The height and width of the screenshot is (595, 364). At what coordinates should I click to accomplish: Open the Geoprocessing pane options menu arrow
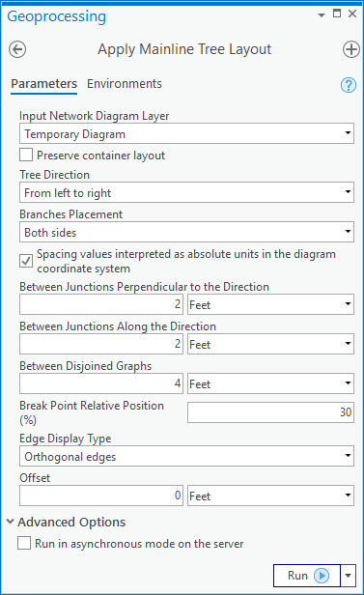point(322,15)
